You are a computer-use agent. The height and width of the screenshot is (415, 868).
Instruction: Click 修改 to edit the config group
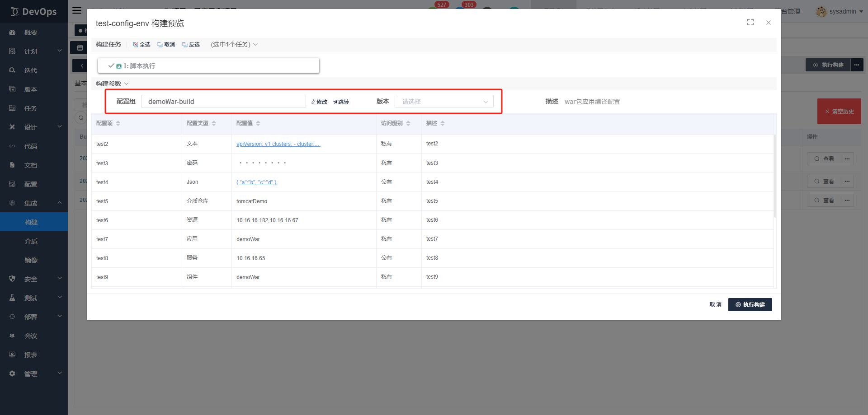point(319,102)
